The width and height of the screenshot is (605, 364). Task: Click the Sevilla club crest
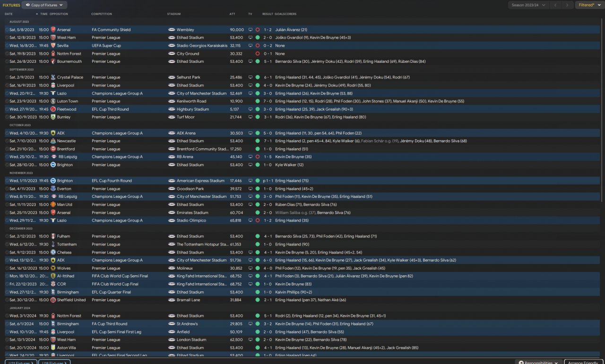click(53, 46)
